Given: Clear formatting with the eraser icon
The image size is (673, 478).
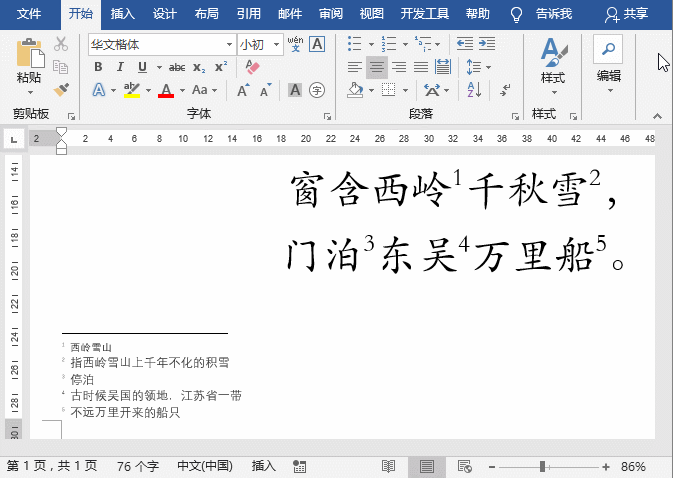Looking at the screenshot, I should pos(253,67).
